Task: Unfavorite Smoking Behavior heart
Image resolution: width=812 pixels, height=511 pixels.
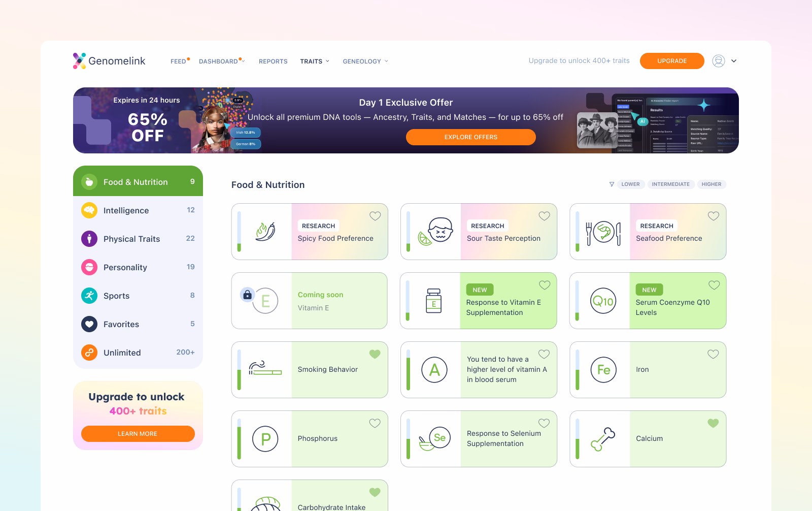Action: (375, 354)
